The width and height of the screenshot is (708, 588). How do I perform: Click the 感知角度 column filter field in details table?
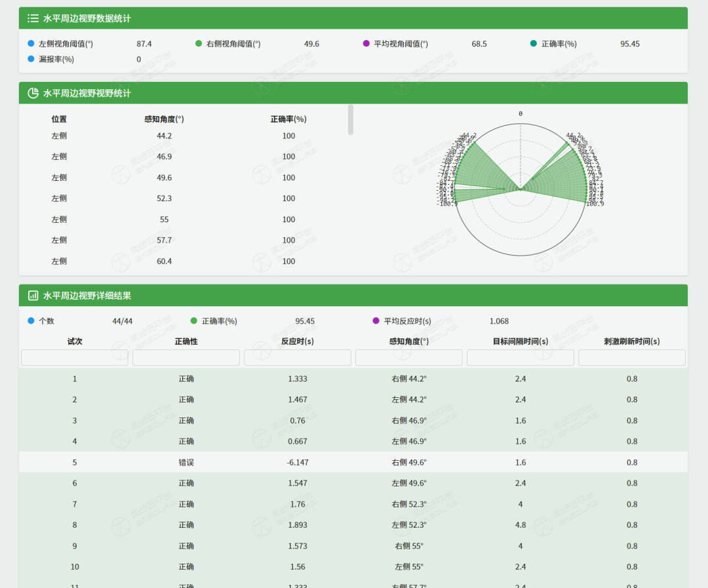click(x=408, y=357)
